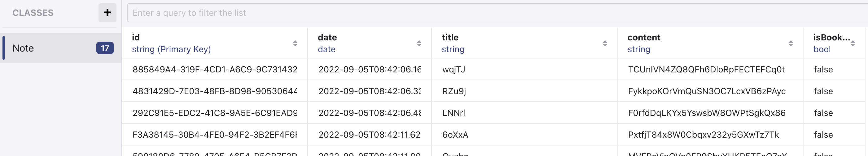Screen dimensions: 868x156
Task: Select date cell 2022-09-05T08:42:06.16
Action: (370, 69)
